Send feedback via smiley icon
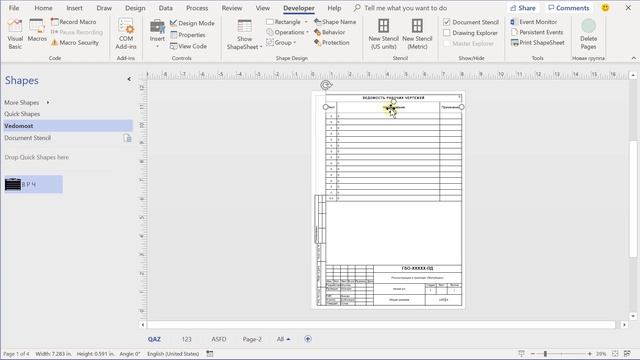Viewport: 640px width, 360px height. (605, 8)
